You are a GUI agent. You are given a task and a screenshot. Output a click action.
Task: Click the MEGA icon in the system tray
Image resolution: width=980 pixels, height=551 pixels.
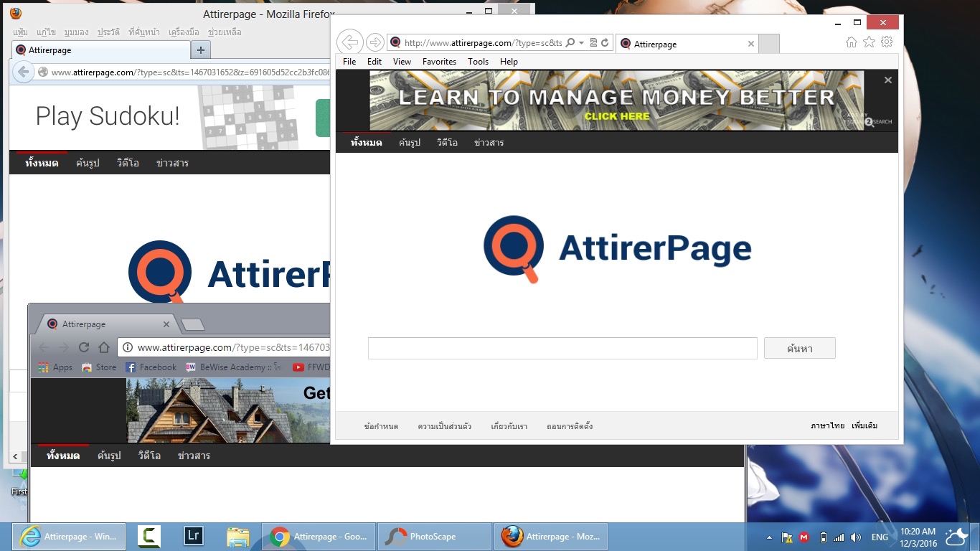click(805, 537)
